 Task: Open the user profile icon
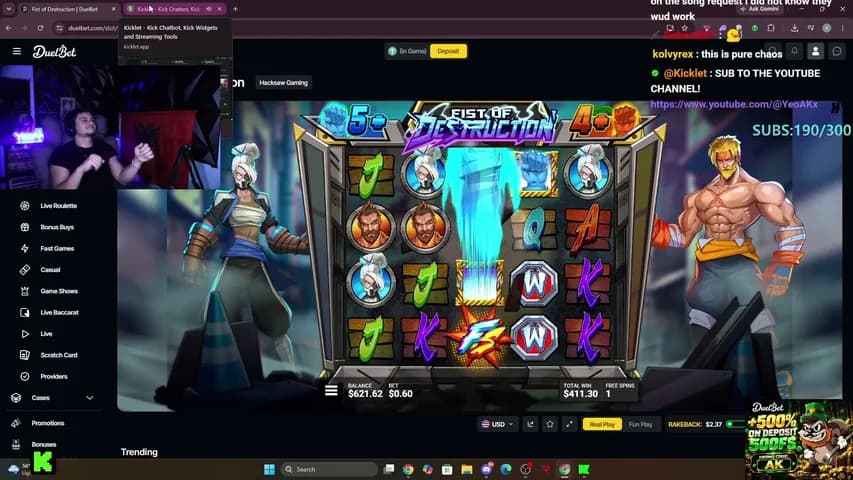click(x=815, y=51)
